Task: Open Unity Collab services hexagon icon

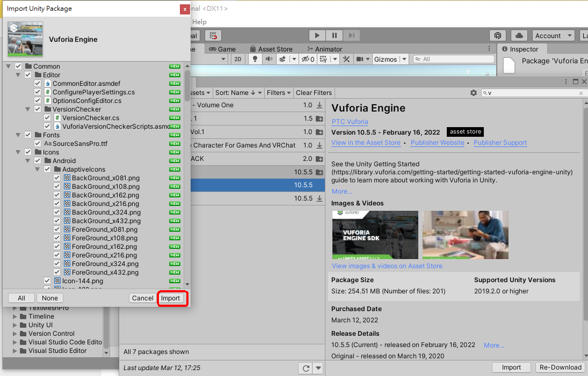Action: (498, 35)
